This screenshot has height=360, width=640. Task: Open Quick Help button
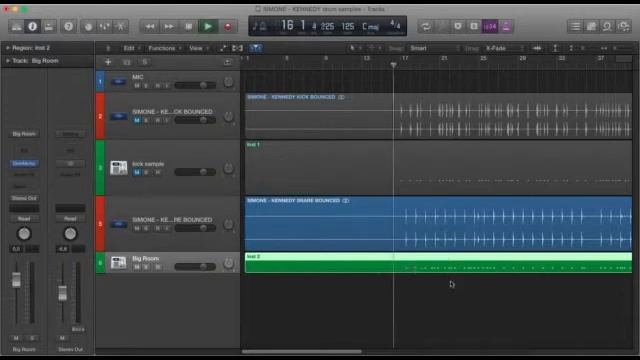69,27
